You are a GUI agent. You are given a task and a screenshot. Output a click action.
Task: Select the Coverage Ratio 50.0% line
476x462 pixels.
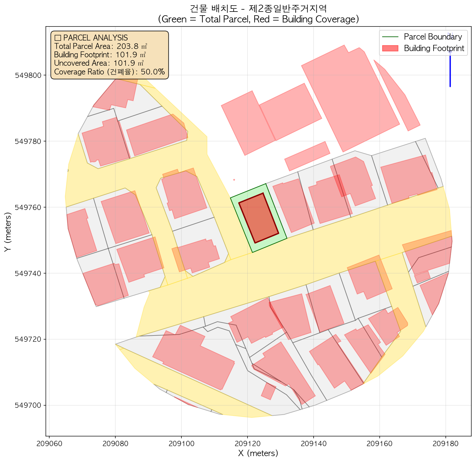[x=109, y=72]
